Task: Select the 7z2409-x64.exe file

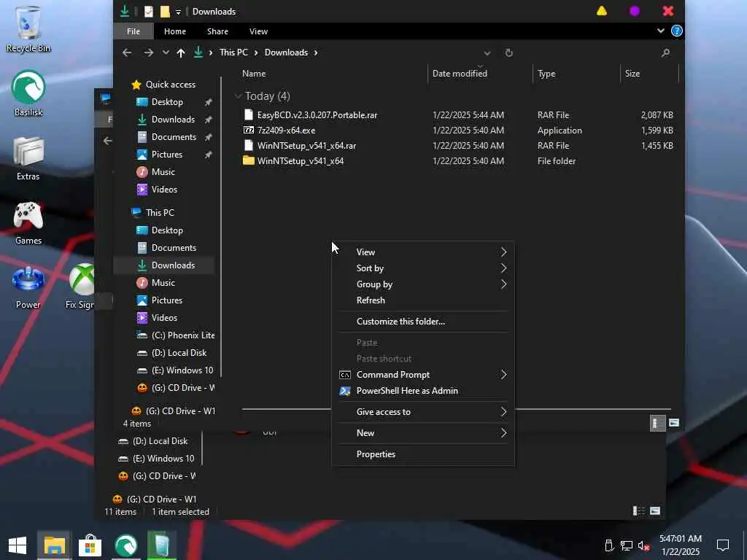Action: pyautogui.click(x=286, y=130)
